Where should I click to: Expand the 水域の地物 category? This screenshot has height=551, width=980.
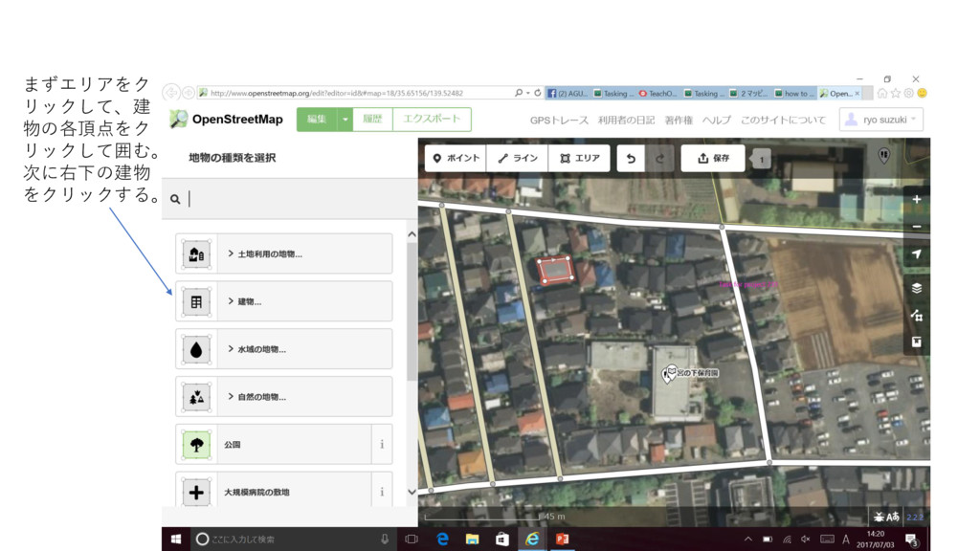coord(283,349)
